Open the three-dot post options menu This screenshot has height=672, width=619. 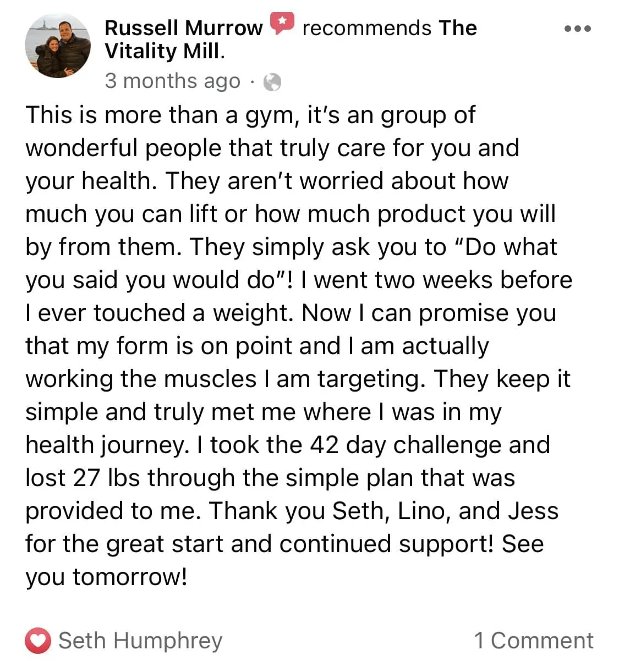point(578,29)
